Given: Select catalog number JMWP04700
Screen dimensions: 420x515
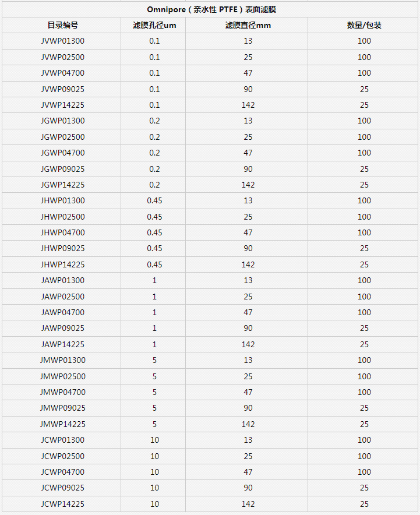Looking at the screenshot, I should pos(63,392).
